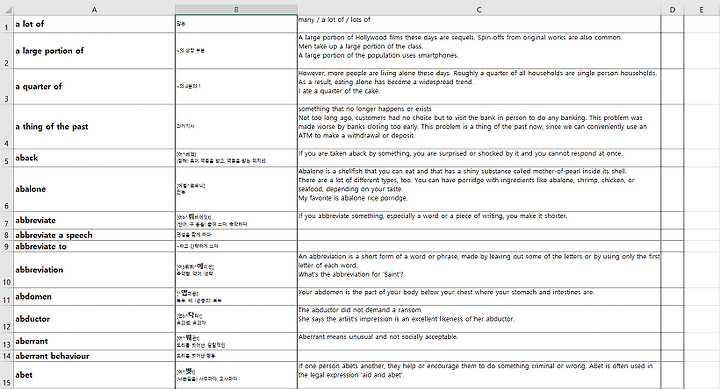Image resolution: width=720 pixels, height=389 pixels.
Task: Select row 1 header
Action: tap(7, 24)
